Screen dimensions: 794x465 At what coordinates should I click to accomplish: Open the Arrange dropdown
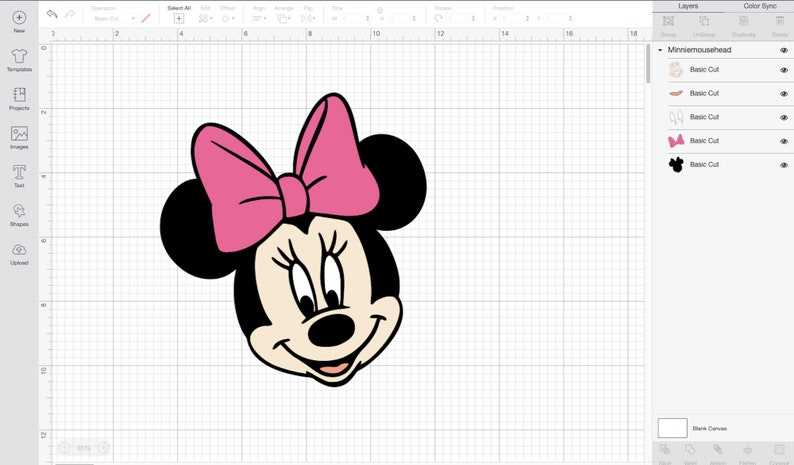[x=284, y=19]
